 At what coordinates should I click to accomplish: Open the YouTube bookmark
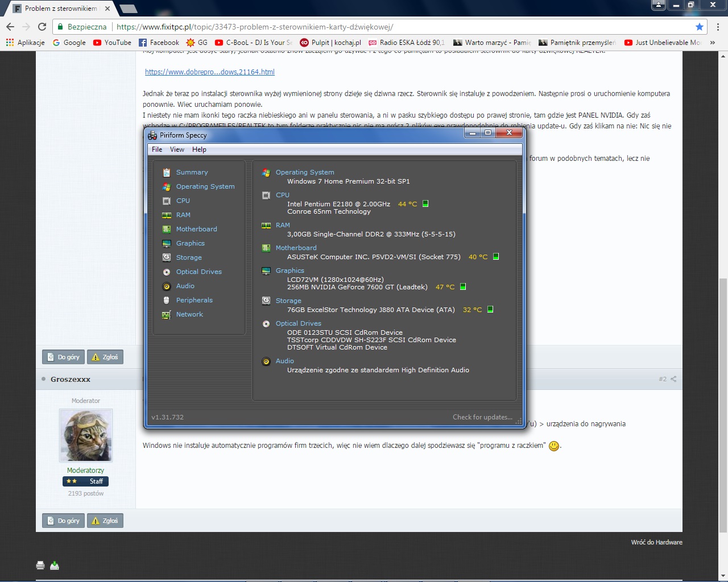coord(112,43)
